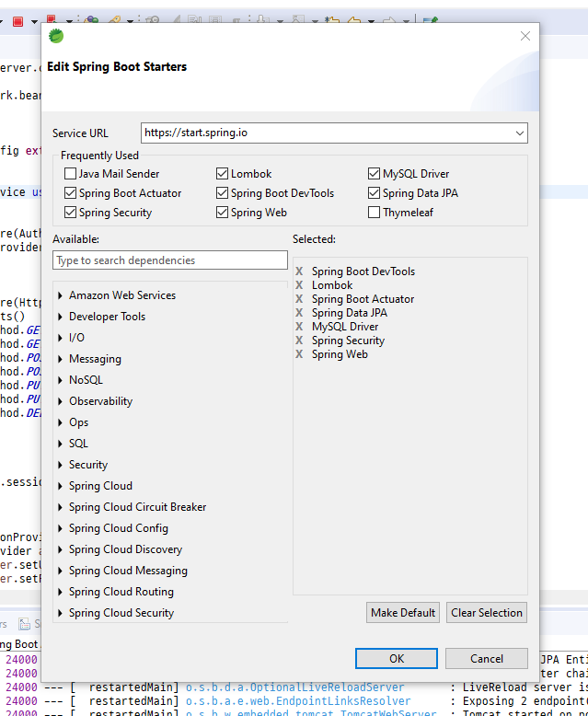Close the Edit Spring Boot Starters dialog
Image resolution: width=588 pixels, height=716 pixels.
click(x=525, y=36)
